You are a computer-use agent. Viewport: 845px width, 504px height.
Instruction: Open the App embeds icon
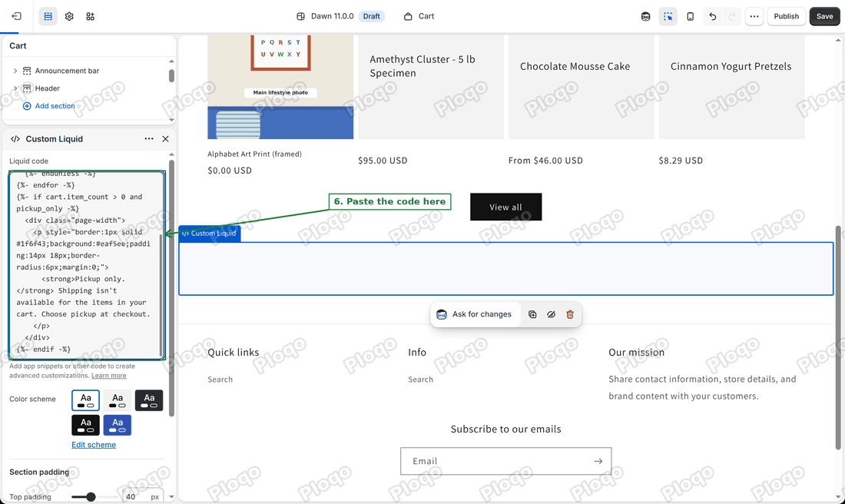coord(90,16)
